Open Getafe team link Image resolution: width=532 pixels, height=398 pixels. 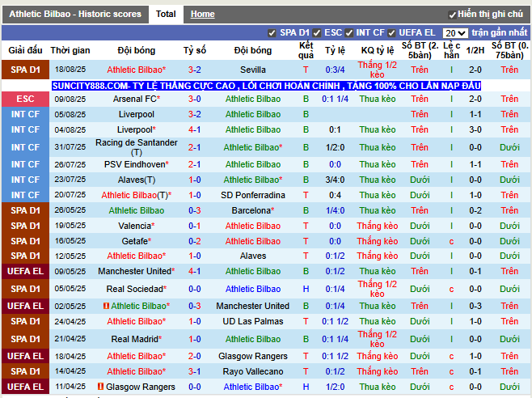[137, 241]
